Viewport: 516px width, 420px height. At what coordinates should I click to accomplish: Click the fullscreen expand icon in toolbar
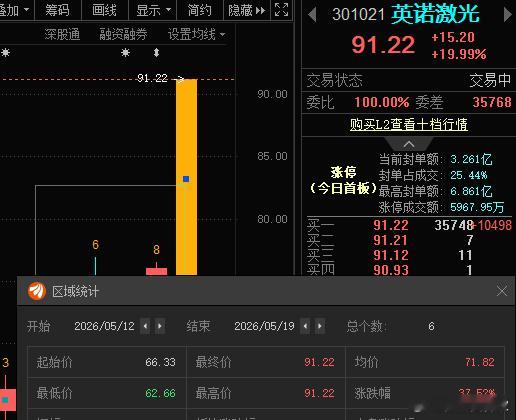(281, 10)
